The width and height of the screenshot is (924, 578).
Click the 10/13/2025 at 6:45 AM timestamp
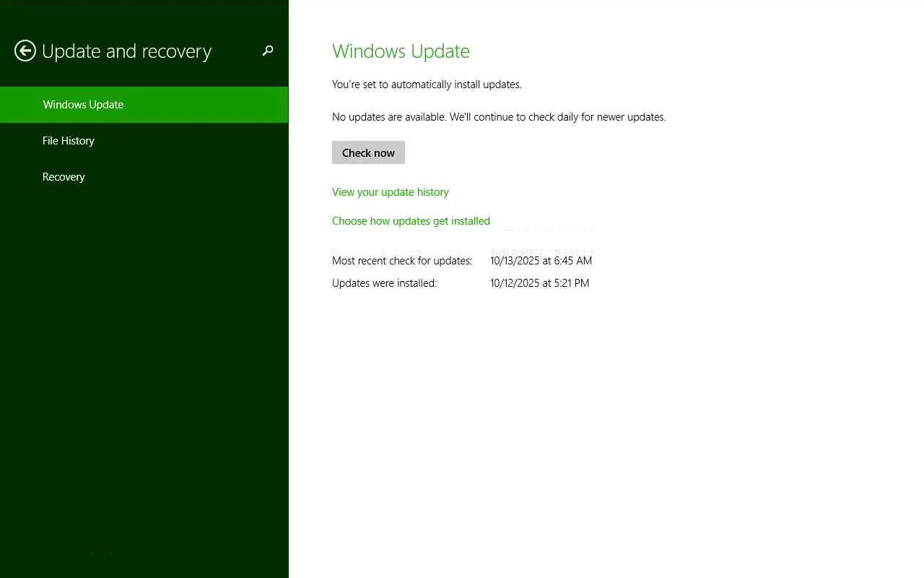point(541,261)
